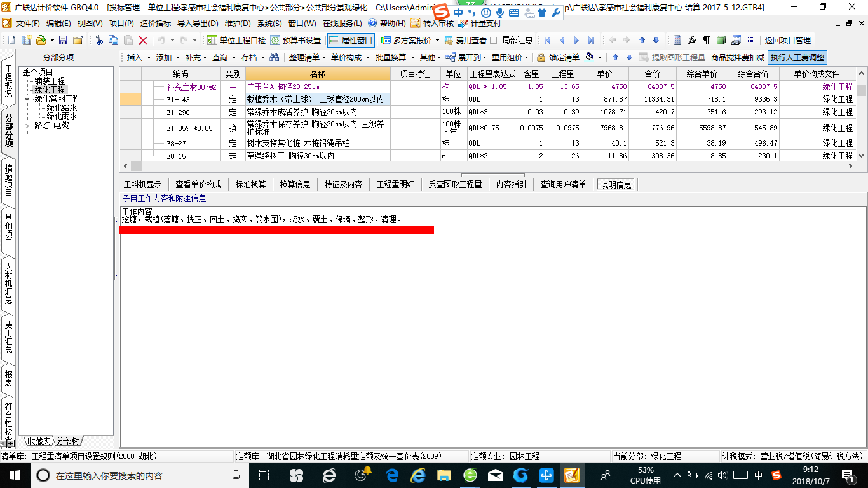Click the red X delete icon
The width and height of the screenshot is (868, 488).
[x=143, y=40]
